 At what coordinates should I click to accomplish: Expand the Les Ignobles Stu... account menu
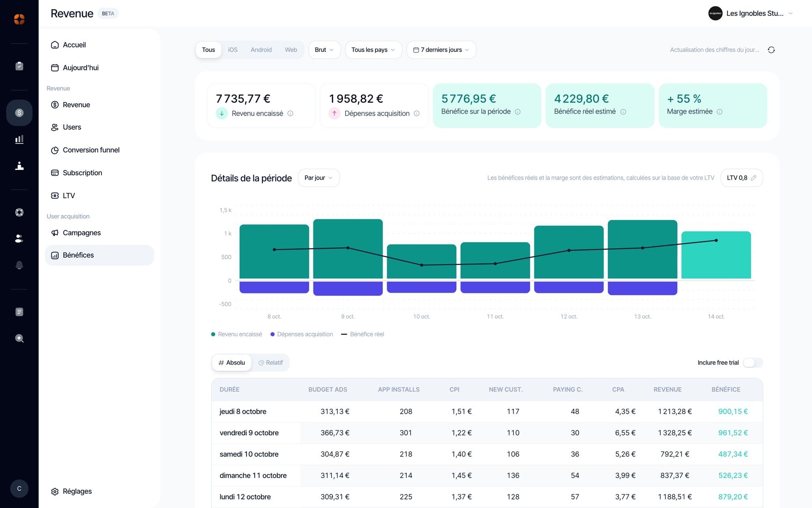(751, 13)
